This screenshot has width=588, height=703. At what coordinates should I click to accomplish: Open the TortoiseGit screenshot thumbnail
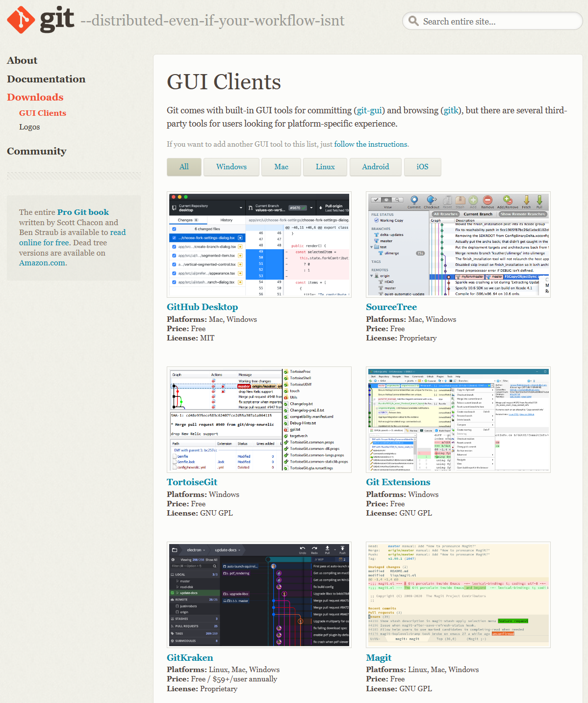click(x=259, y=419)
